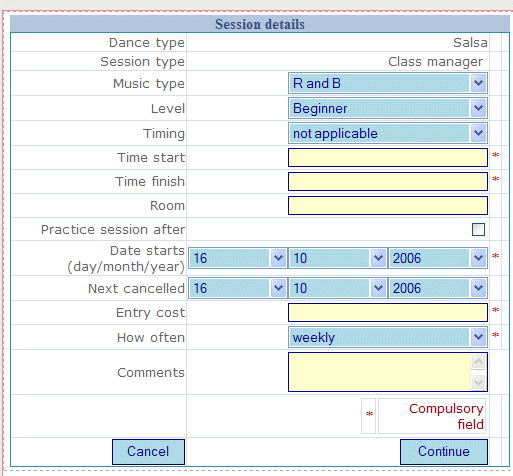
Task: Click inside the Comments text area
Action: (380, 372)
